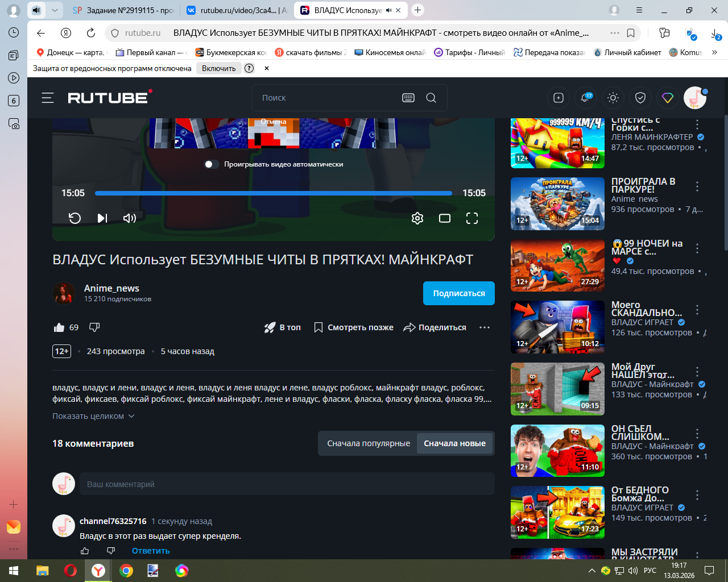The width and height of the screenshot is (728, 582).
Task: Go back to the previous page
Action: click(x=40, y=33)
